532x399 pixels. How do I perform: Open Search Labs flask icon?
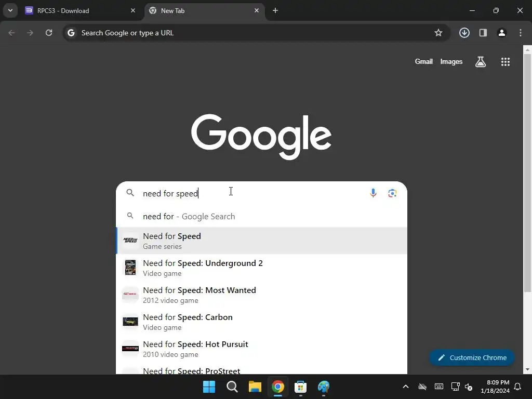point(481,62)
